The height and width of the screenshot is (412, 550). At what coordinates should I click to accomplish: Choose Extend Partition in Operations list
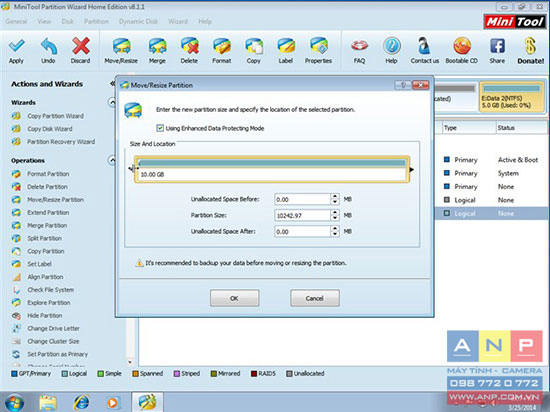pos(48,212)
